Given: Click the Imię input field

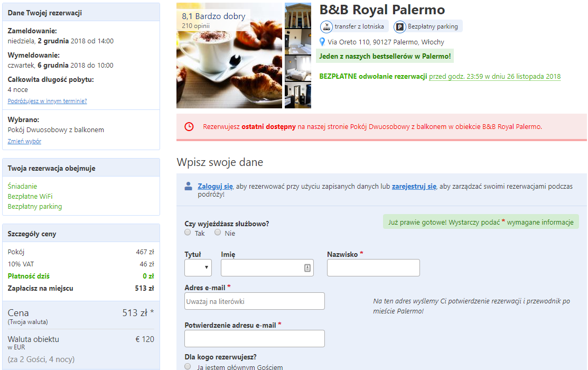Looking at the screenshot, I should coord(267,267).
